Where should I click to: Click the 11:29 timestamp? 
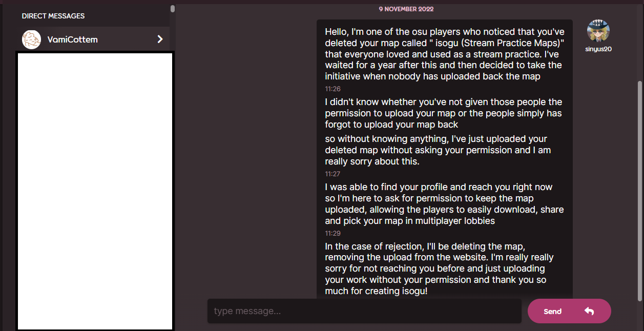click(333, 234)
